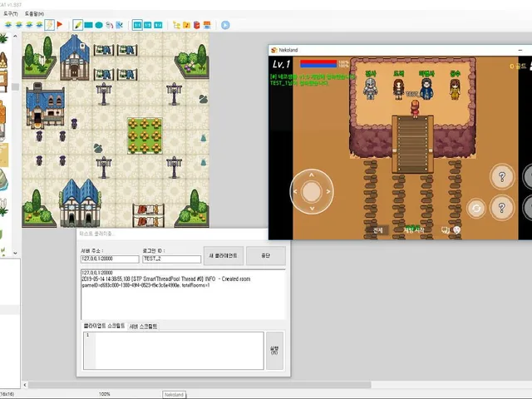
Task: Choose the ellipse fill tool
Action: coord(99,25)
